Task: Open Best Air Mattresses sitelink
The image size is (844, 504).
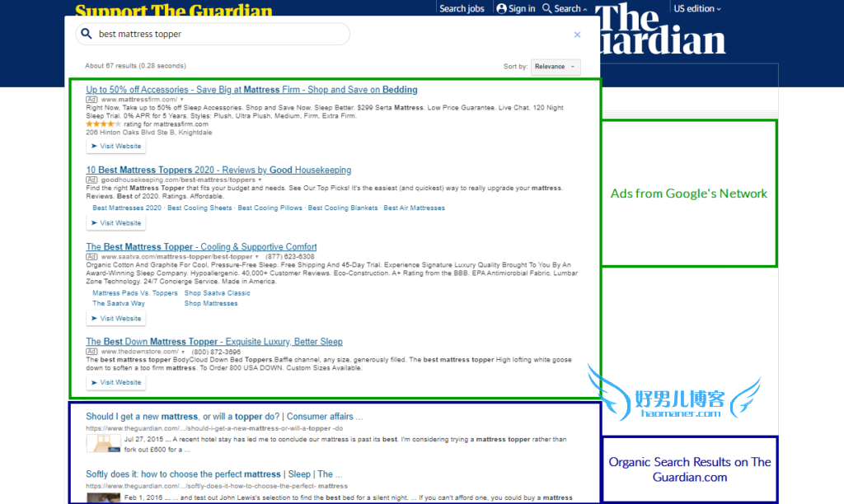Action: point(415,208)
